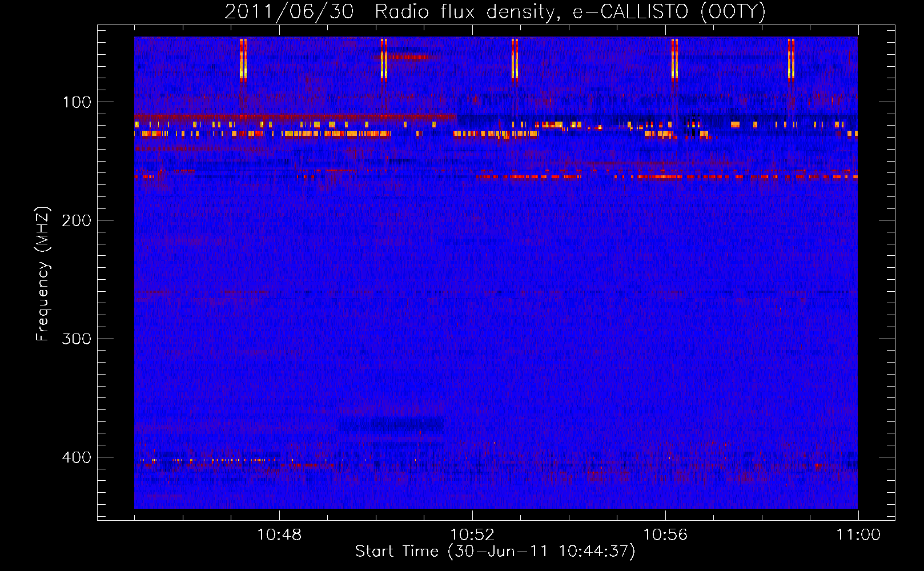
Task: Click the "400" frequency tick label
Action: pyautogui.click(x=77, y=457)
